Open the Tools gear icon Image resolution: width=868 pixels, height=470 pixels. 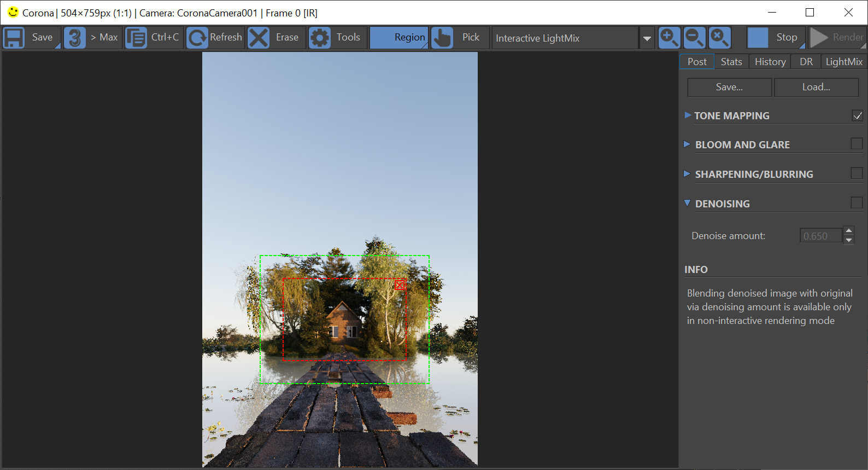click(320, 38)
